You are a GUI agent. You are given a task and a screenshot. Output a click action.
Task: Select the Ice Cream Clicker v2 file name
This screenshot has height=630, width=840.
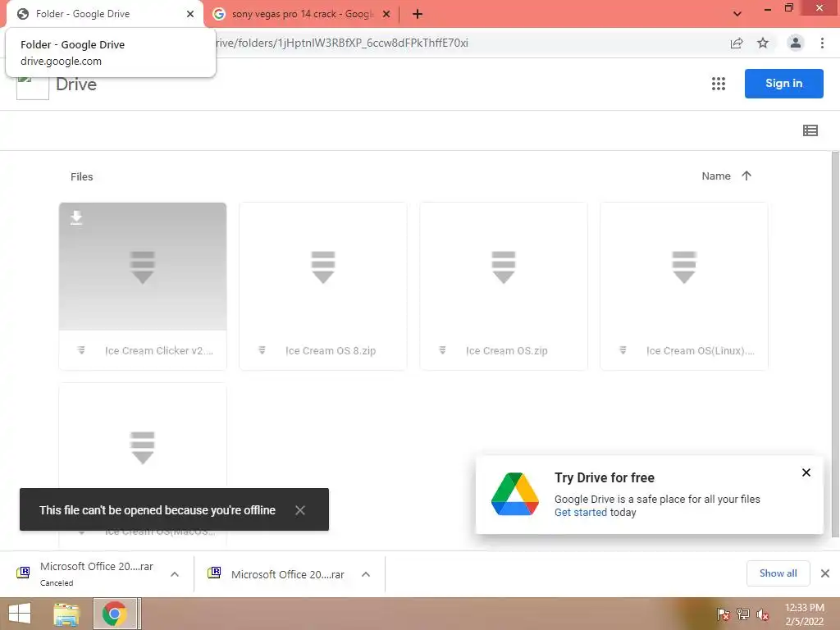pyautogui.click(x=159, y=350)
